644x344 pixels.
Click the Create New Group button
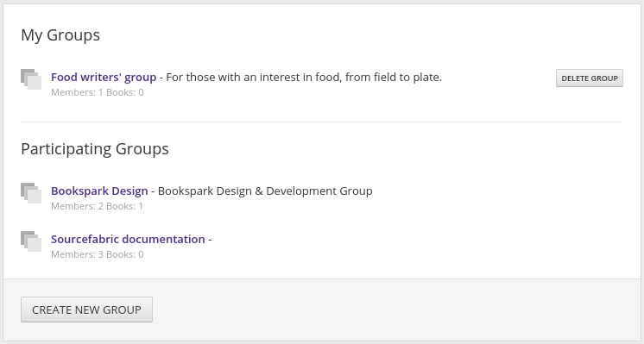pyautogui.click(x=86, y=310)
